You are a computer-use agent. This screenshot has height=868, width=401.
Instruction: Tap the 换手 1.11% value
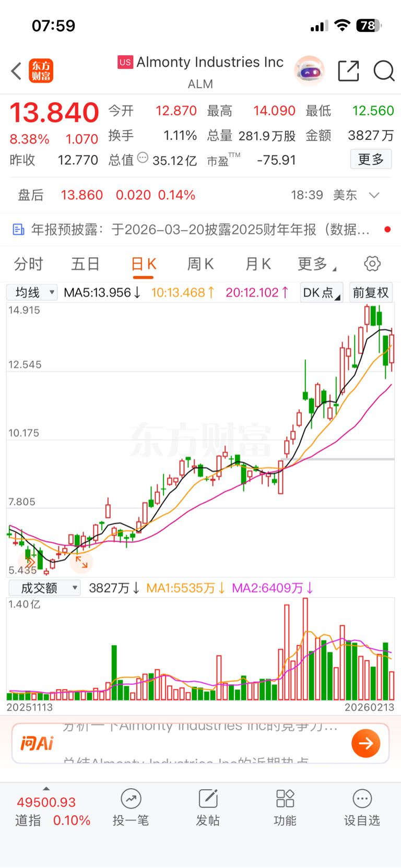[180, 136]
